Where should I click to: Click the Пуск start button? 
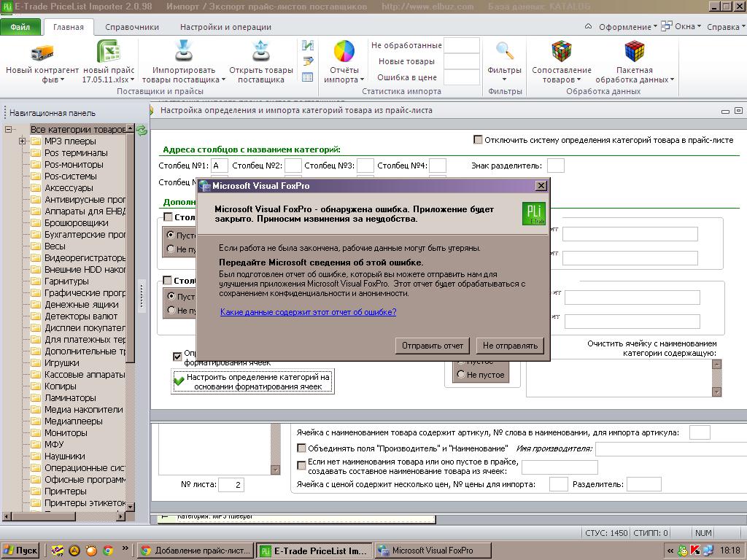[x=20, y=551]
